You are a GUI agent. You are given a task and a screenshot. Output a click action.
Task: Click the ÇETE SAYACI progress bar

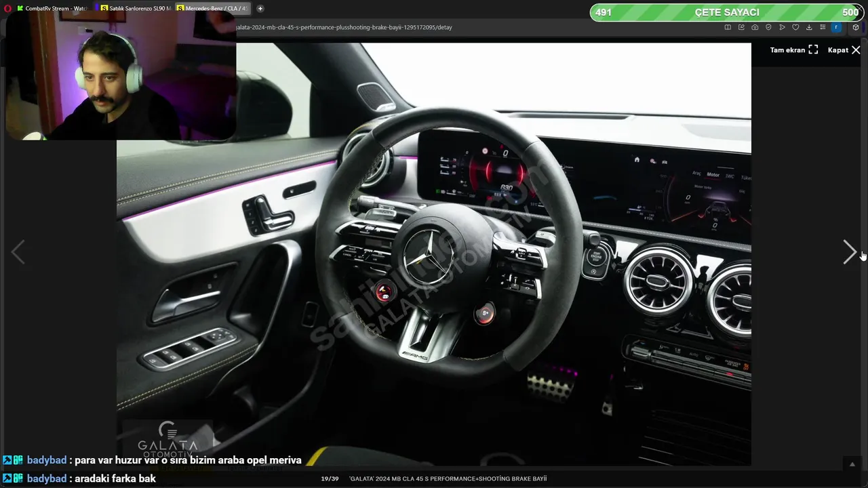pyautogui.click(x=727, y=12)
